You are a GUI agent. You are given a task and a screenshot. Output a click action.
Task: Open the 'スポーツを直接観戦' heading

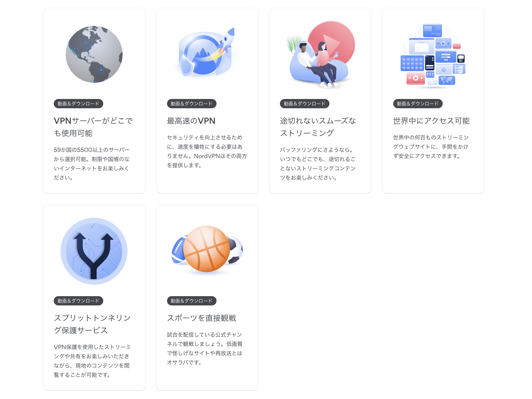coord(201,318)
